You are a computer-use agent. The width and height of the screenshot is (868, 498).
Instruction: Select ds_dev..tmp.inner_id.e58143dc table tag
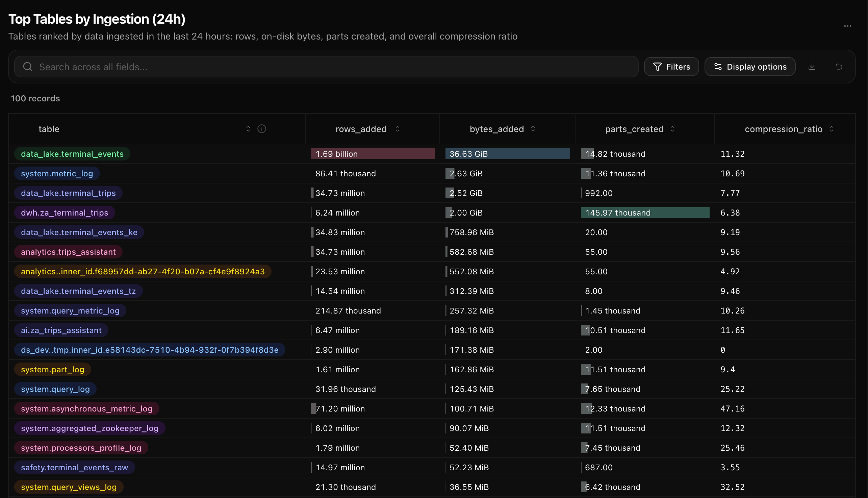coord(150,350)
